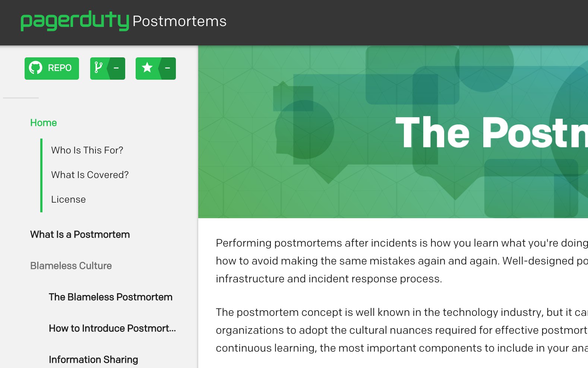Screen dimensions: 588x368
Task: Click the fork count badge
Action: tap(116, 68)
